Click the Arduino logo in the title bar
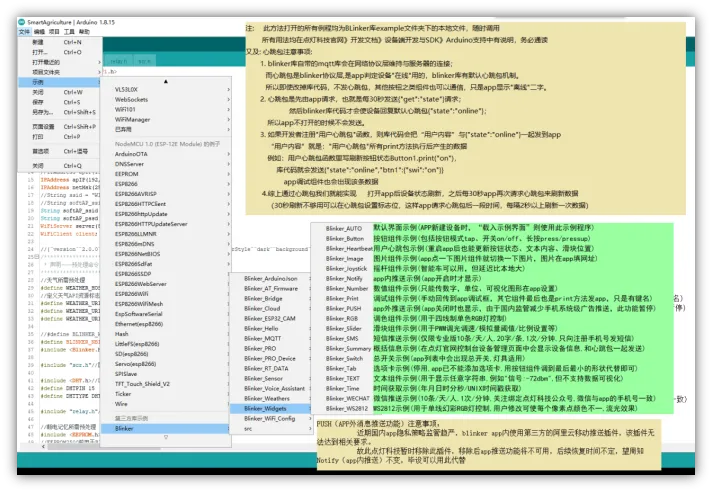The width and height of the screenshot is (712, 492). point(21,22)
